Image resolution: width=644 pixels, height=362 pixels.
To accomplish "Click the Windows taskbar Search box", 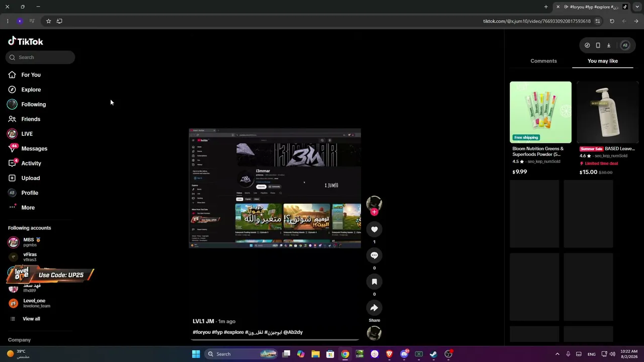I will click(x=242, y=354).
